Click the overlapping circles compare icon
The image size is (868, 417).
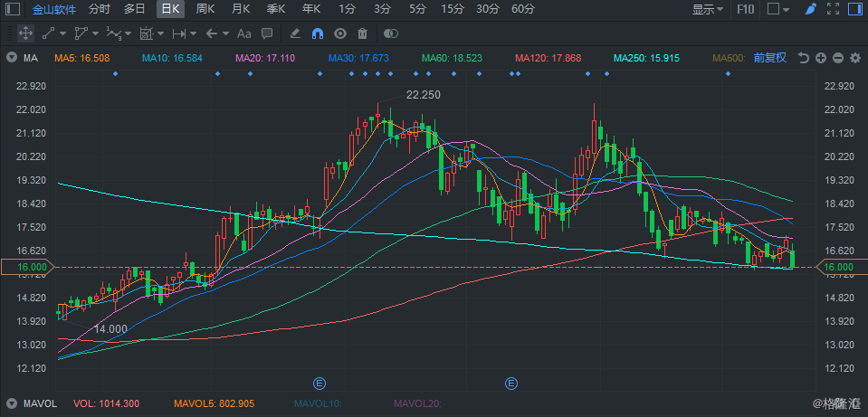click(x=391, y=33)
